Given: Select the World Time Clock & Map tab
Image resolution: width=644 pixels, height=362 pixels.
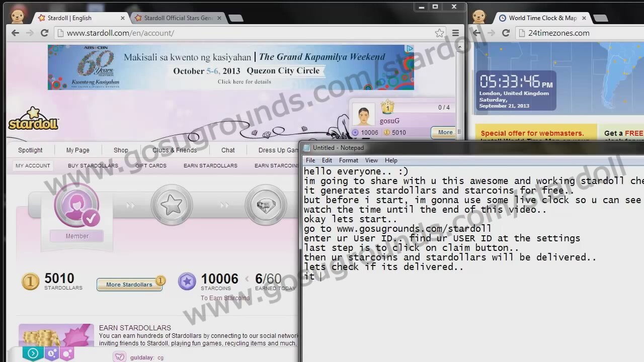Looking at the screenshot, I should pyautogui.click(x=542, y=18).
